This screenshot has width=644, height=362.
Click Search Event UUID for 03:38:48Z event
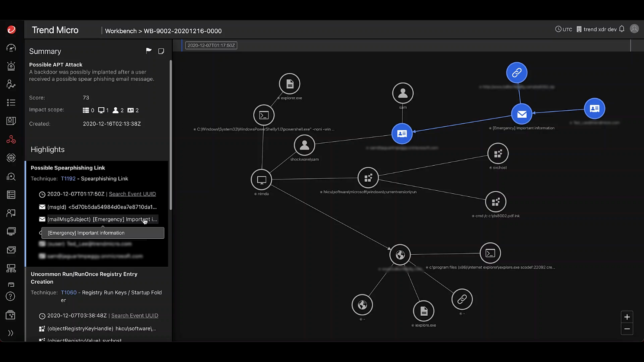tap(135, 316)
